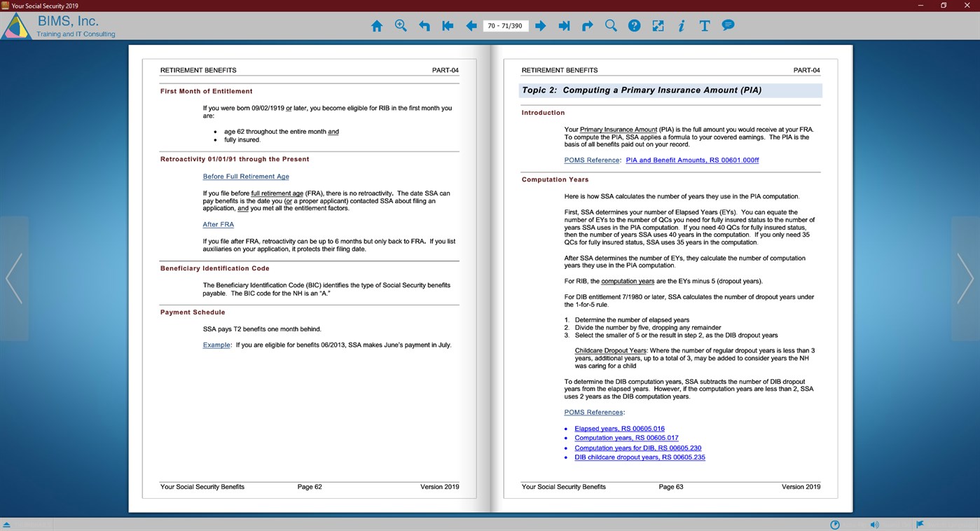Click the information (i) icon
Image resolution: width=980 pixels, height=531 pixels.
click(681, 25)
